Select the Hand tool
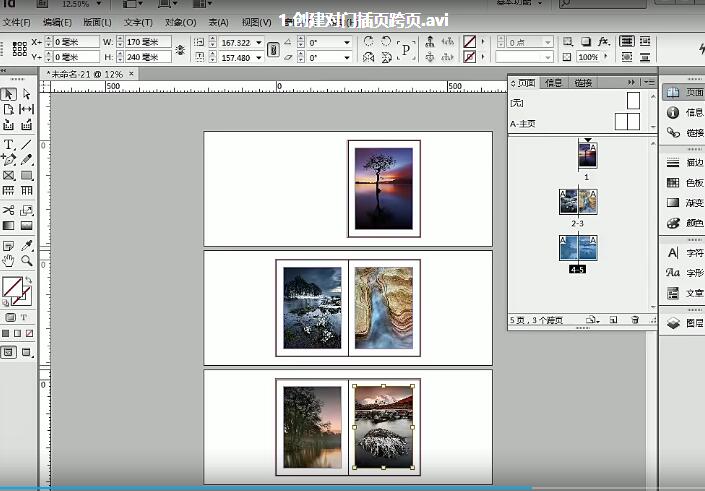The width and height of the screenshot is (705, 491). pyautogui.click(x=9, y=260)
